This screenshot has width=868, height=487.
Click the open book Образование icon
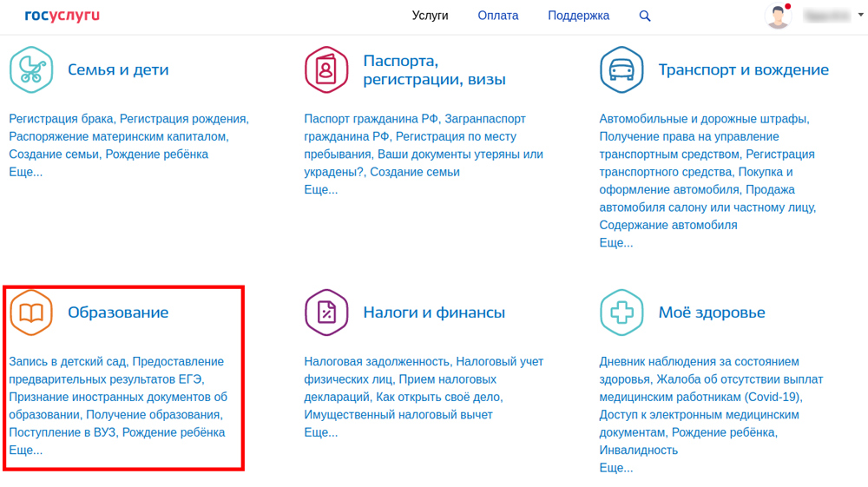31,313
